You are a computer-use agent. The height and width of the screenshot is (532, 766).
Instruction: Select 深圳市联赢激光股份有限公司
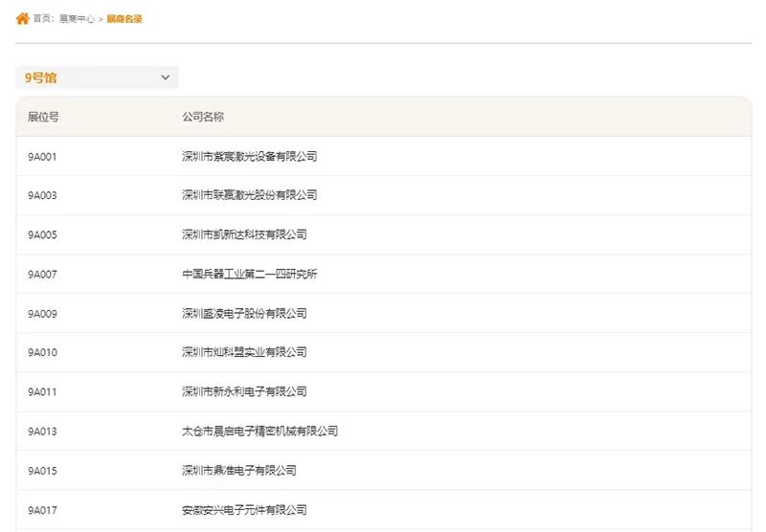tap(249, 195)
